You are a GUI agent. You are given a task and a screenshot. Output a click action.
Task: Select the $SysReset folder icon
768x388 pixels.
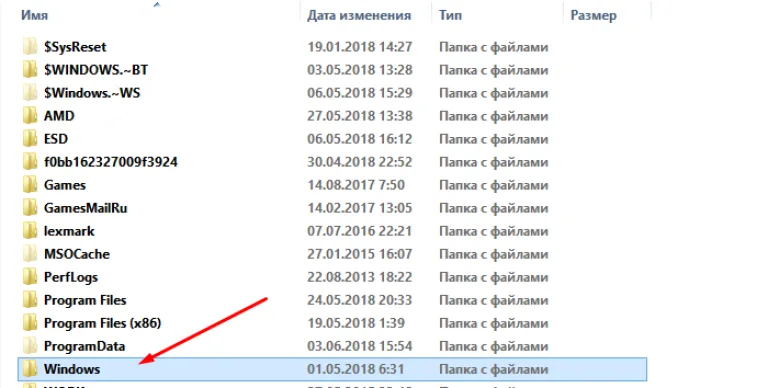[x=30, y=47]
